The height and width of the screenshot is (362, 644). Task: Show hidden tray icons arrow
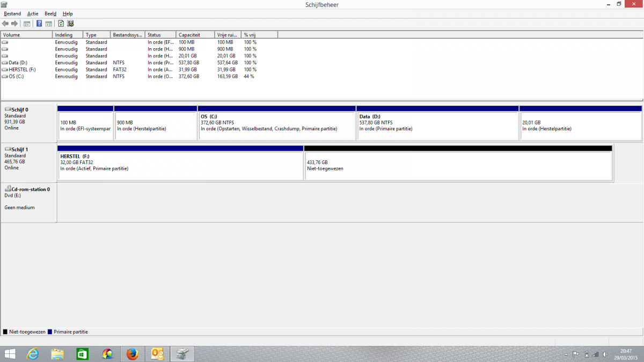click(x=567, y=354)
